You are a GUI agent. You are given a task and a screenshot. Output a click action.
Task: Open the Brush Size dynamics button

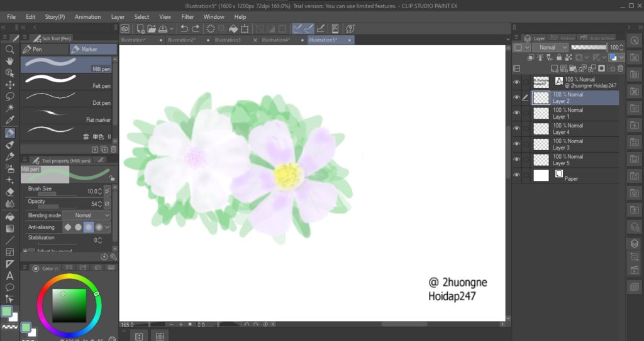point(107,191)
